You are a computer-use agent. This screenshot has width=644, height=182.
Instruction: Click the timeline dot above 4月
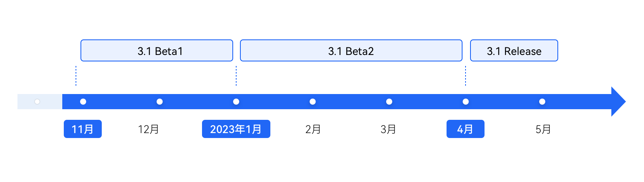pos(466,102)
